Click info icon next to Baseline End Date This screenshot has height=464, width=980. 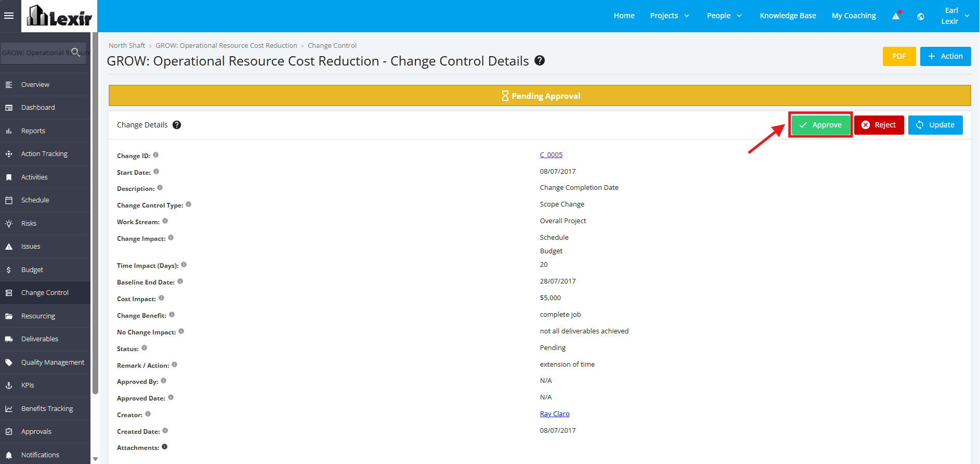(x=180, y=281)
